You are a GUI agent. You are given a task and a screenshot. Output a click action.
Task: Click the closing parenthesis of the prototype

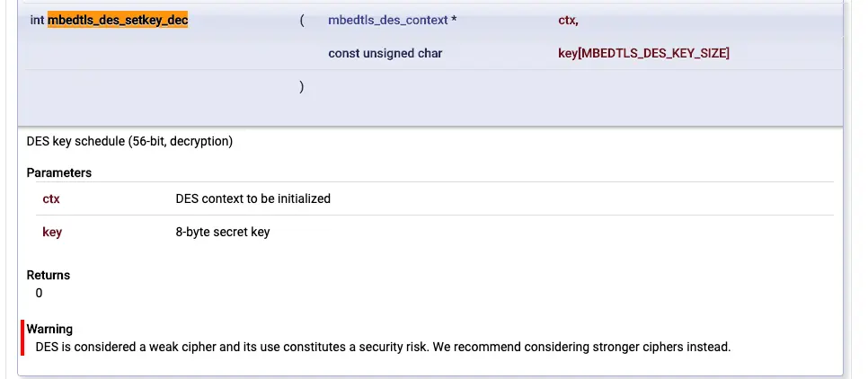coord(302,86)
